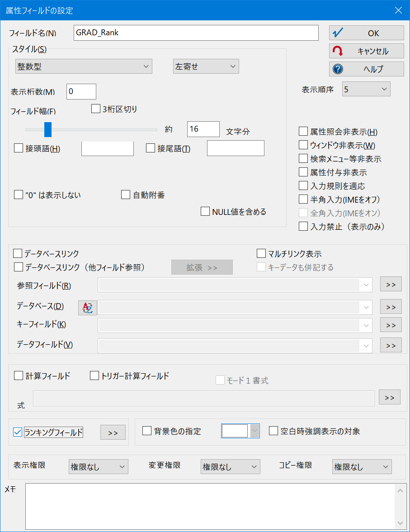Viewport: 410px width, 532px height.
Task: Enable ウィンドウ非表示 checkbox
Action: (303, 145)
